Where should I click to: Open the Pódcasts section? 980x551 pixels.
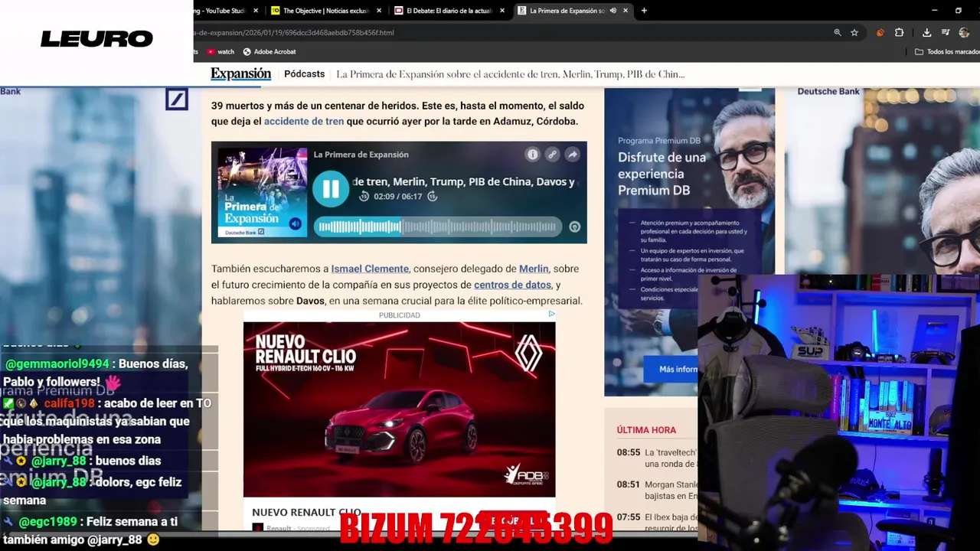(x=305, y=73)
